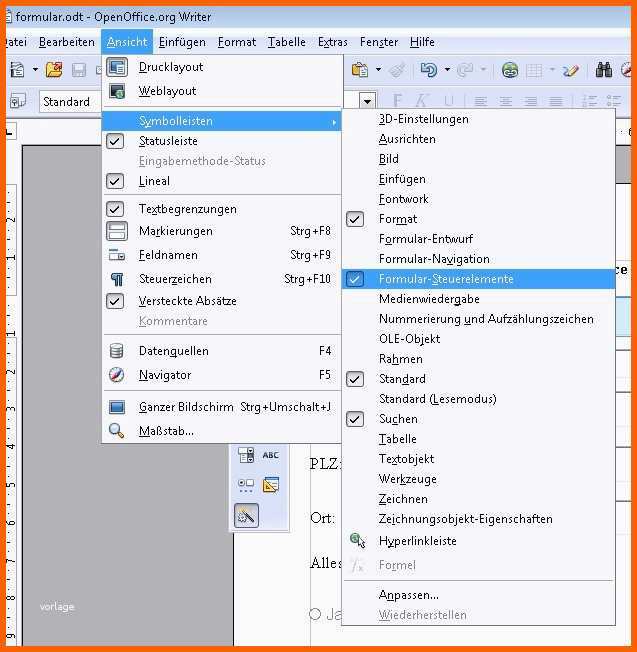Click the form design ruler icon
This screenshot has width=637, height=652.
pyautogui.click(x=271, y=485)
